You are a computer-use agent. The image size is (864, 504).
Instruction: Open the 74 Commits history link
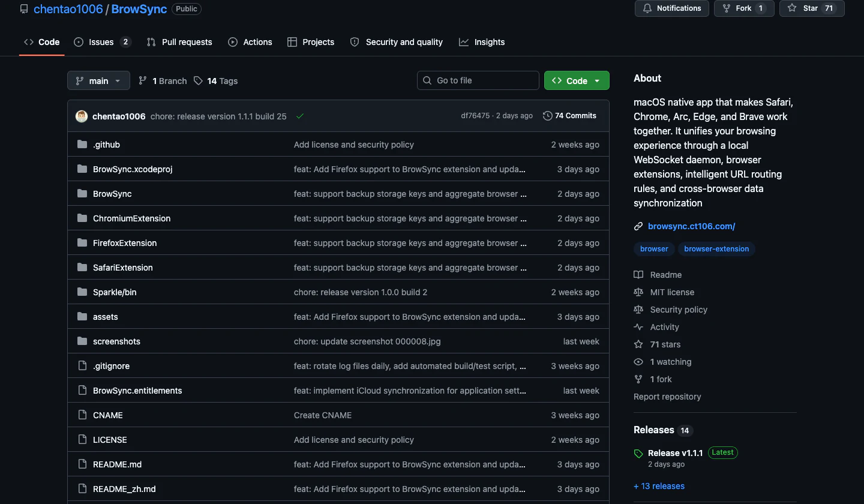[x=569, y=116]
